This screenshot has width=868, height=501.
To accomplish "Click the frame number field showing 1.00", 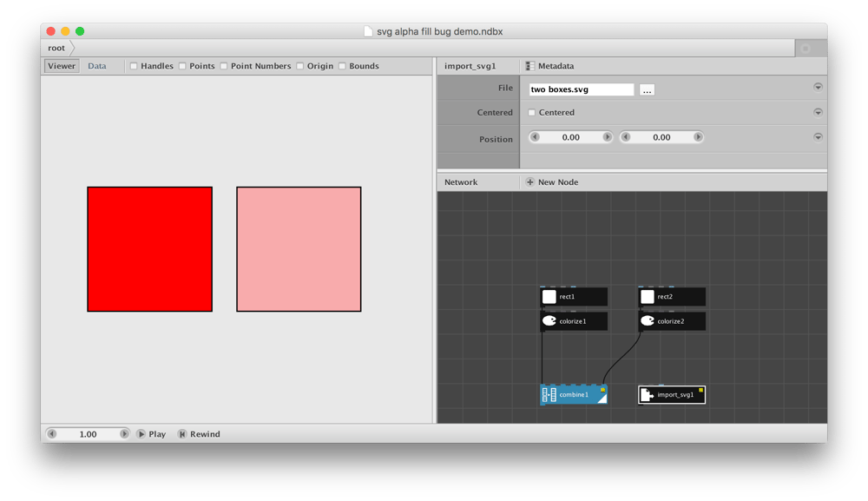I will 88,434.
